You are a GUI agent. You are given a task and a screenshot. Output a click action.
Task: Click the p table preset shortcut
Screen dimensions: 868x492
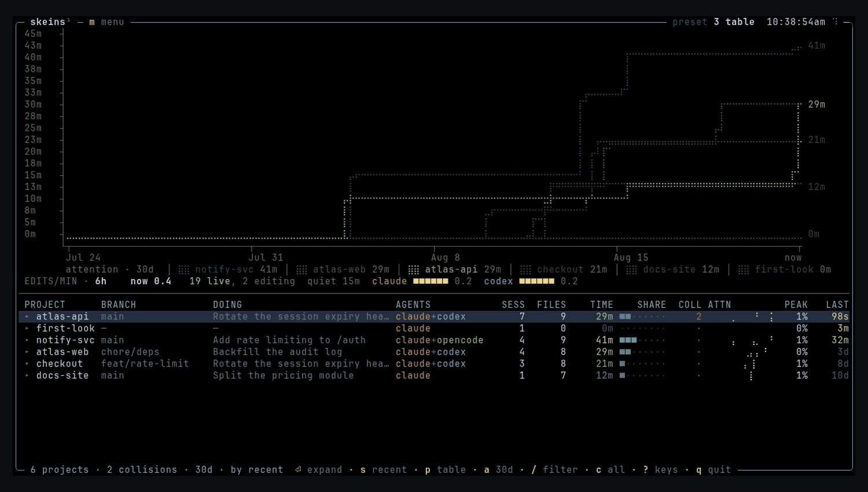click(x=446, y=470)
